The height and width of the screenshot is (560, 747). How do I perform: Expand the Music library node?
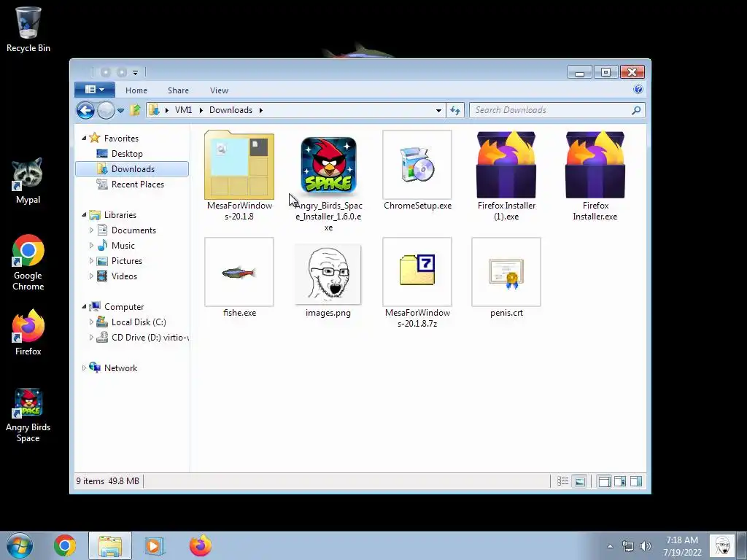click(x=91, y=245)
